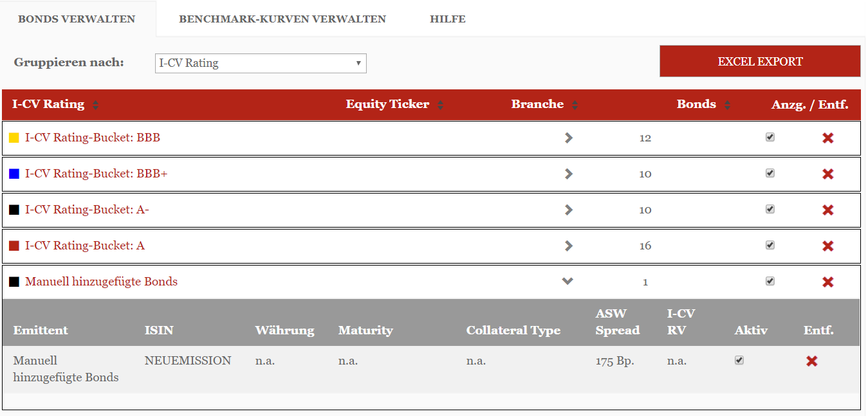The image size is (868, 416).
Task: Toggle Aktiv checkbox for NEUEMISSION bond
Action: pos(739,360)
